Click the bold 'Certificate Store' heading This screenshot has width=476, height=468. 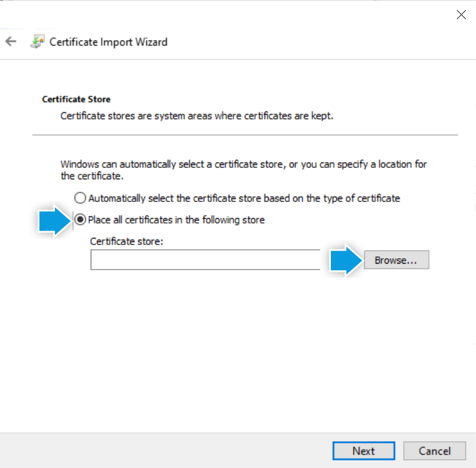pyautogui.click(x=76, y=99)
